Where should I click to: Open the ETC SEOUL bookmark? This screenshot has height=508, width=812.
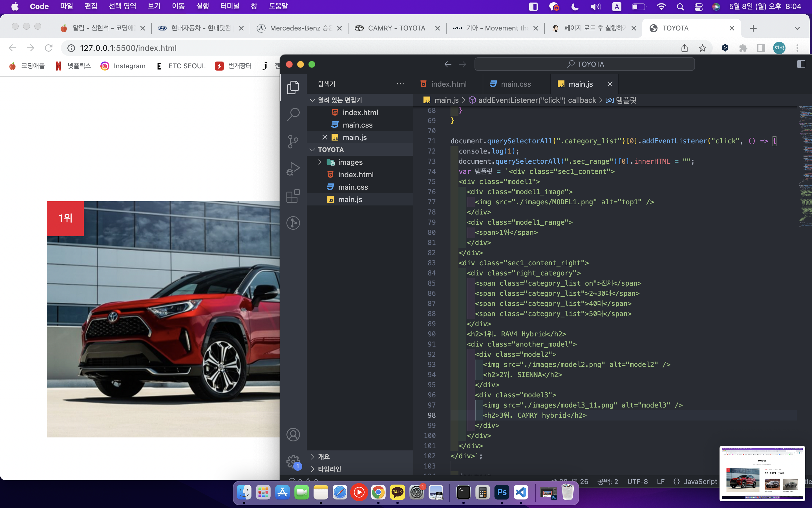(x=181, y=66)
